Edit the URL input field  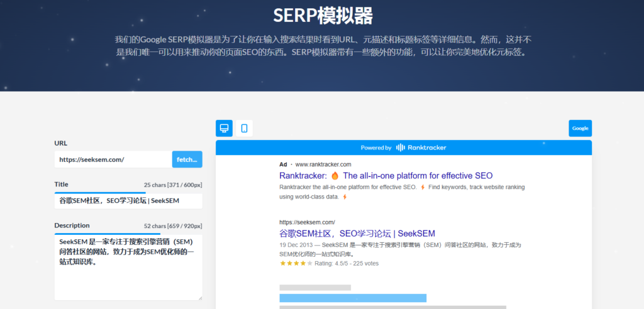coord(113,160)
